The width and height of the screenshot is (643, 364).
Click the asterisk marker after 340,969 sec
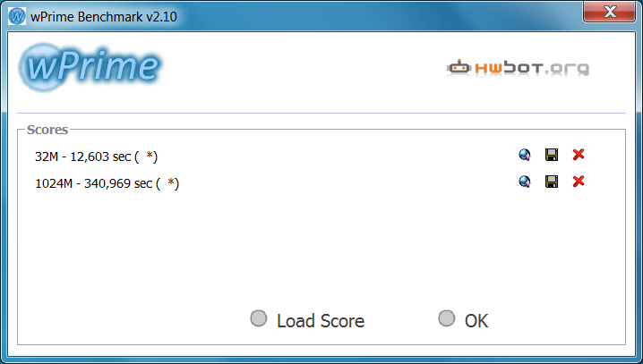click(x=171, y=182)
